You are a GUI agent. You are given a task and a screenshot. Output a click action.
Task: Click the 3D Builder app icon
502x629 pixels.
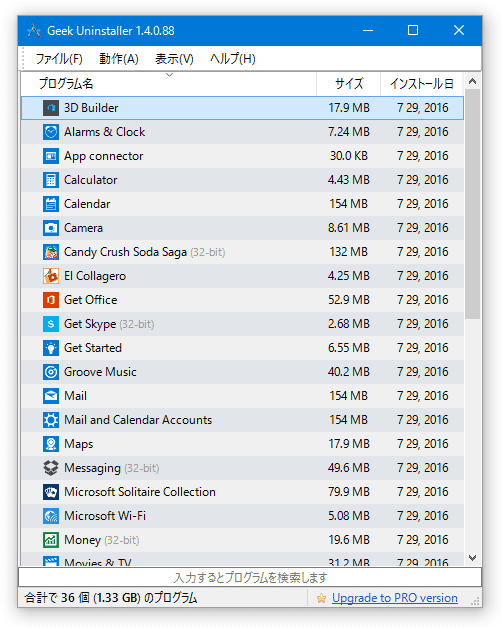coord(51,108)
